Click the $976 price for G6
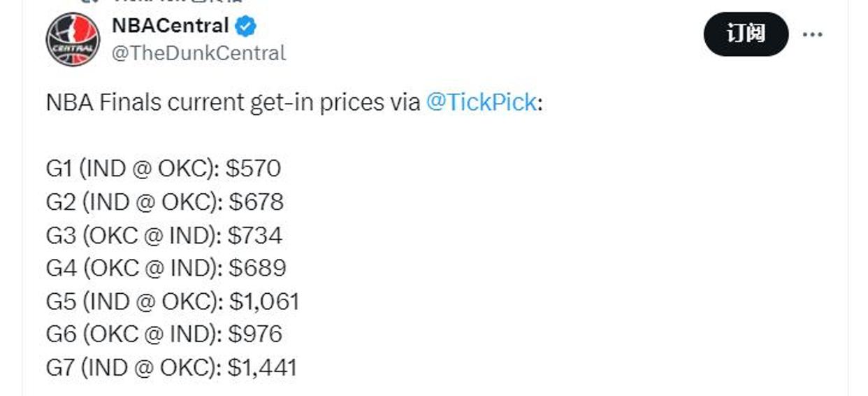Image resolution: width=868 pixels, height=396 pixels. coord(255,334)
